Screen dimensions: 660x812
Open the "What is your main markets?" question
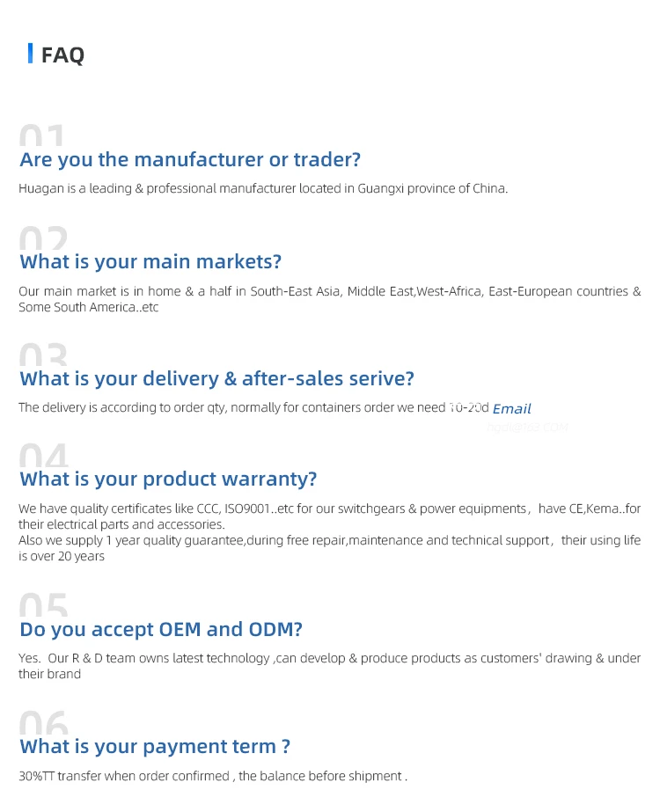pyautogui.click(x=150, y=261)
